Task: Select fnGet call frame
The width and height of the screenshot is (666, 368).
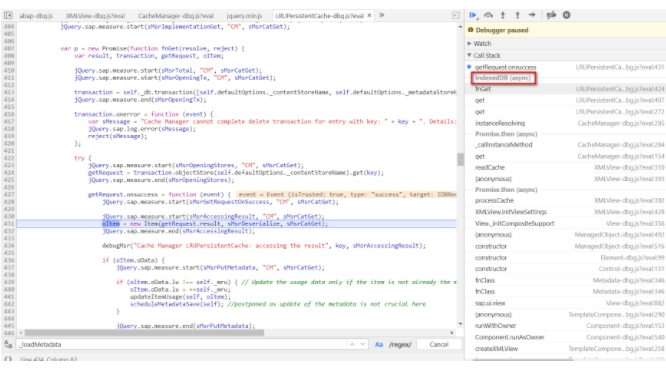Action: (x=565, y=89)
